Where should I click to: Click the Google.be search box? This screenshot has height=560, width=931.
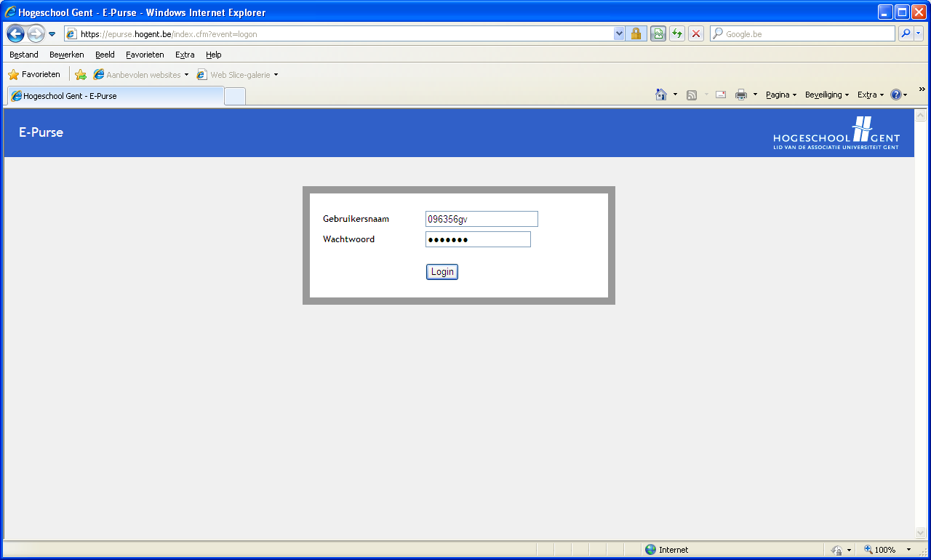(x=802, y=33)
